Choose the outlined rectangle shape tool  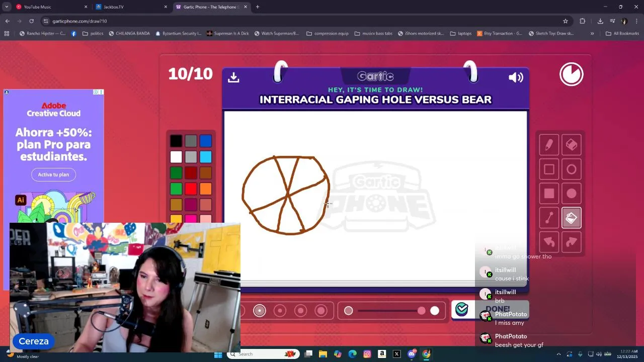click(x=549, y=169)
